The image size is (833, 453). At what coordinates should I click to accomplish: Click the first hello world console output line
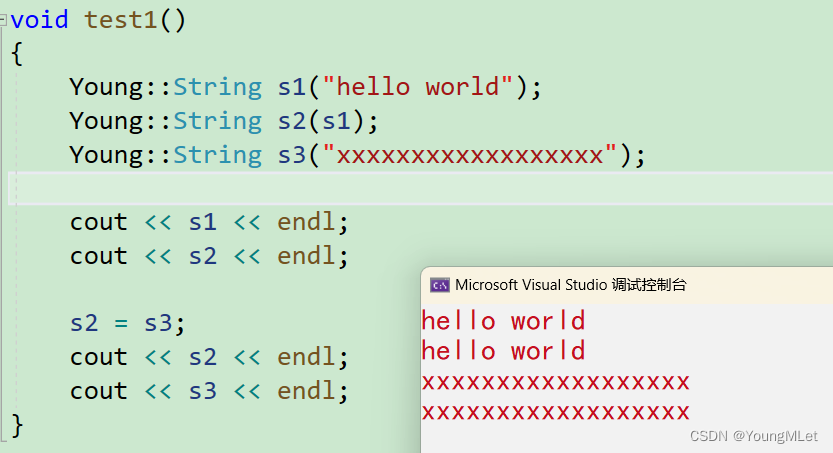pyautogui.click(x=503, y=321)
